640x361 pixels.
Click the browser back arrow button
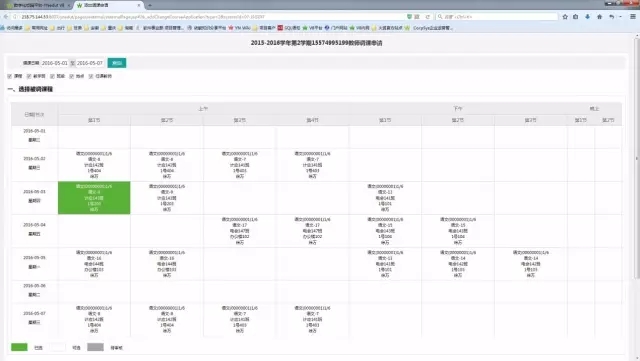click(6, 17)
